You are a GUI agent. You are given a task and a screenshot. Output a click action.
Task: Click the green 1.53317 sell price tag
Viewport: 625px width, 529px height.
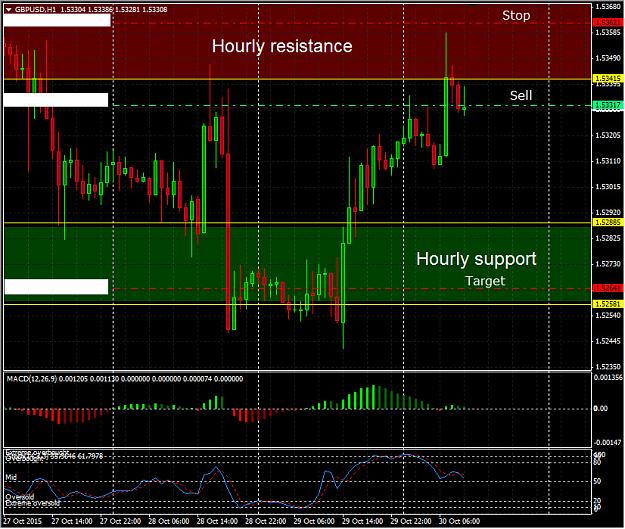coord(607,105)
